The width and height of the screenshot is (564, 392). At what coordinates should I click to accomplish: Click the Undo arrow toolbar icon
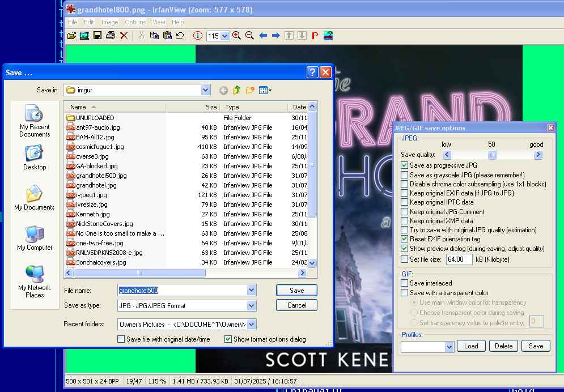(180, 36)
